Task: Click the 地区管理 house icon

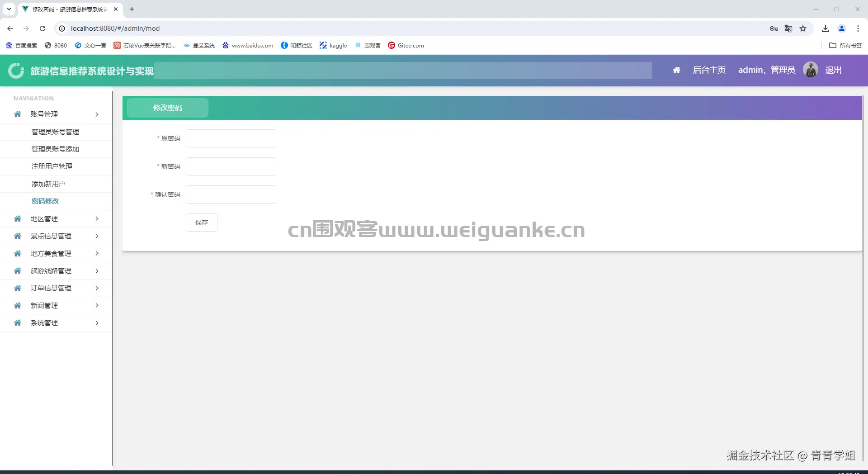Action: (x=17, y=218)
